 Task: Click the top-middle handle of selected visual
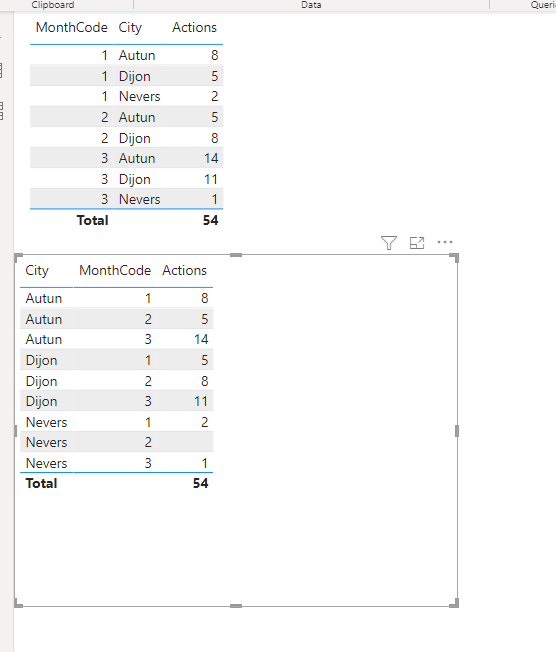(x=236, y=255)
